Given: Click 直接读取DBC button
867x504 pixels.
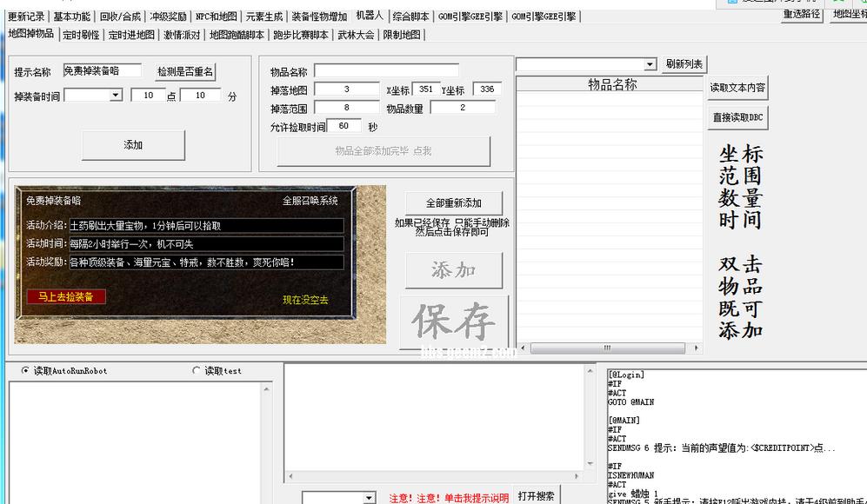Looking at the screenshot, I should [737, 116].
